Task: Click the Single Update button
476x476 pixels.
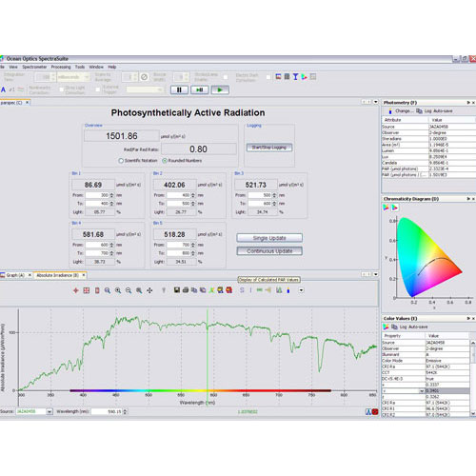Action: [269, 238]
